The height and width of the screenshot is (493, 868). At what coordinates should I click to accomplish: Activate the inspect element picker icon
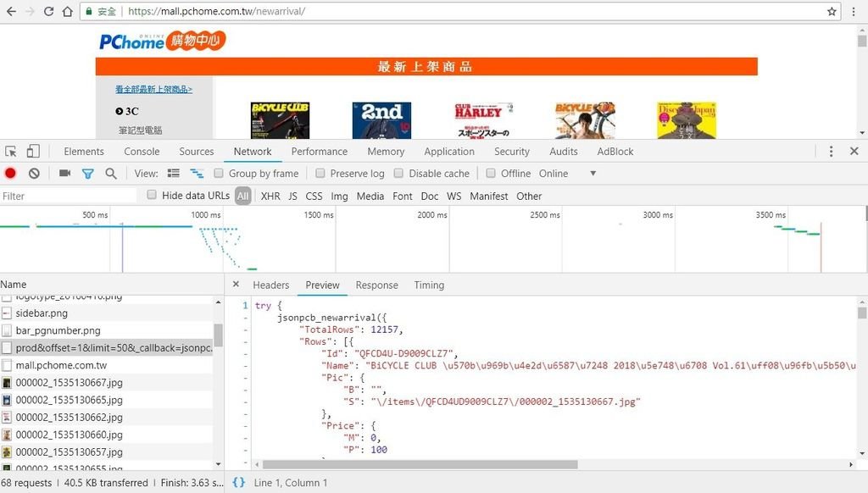point(10,152)
